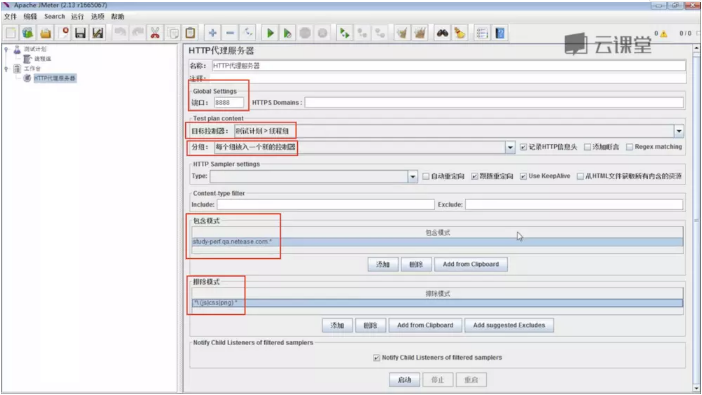Click the 端口 port field showing 8888
Screen dimensions: 702x395
(229, 103)
